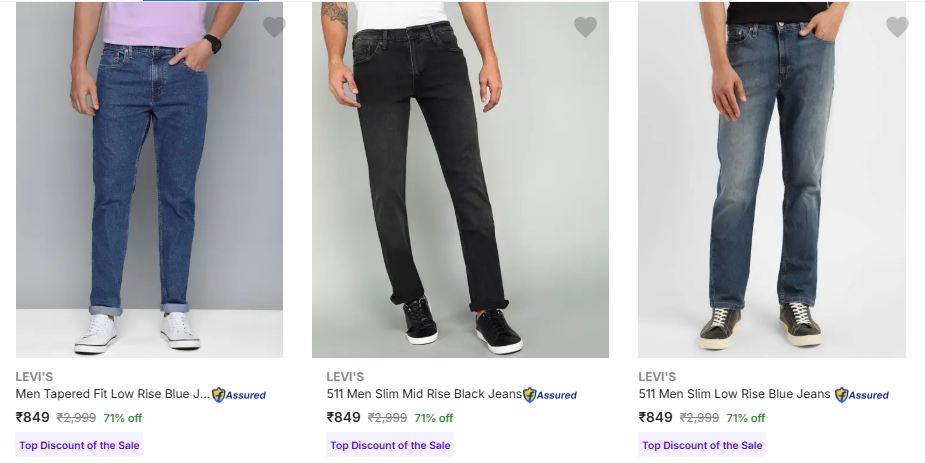Screen dimensions: 925x463
Task: Click ₹849 price of black jeans
Action: pyautogui.click(x=344, y=417)
